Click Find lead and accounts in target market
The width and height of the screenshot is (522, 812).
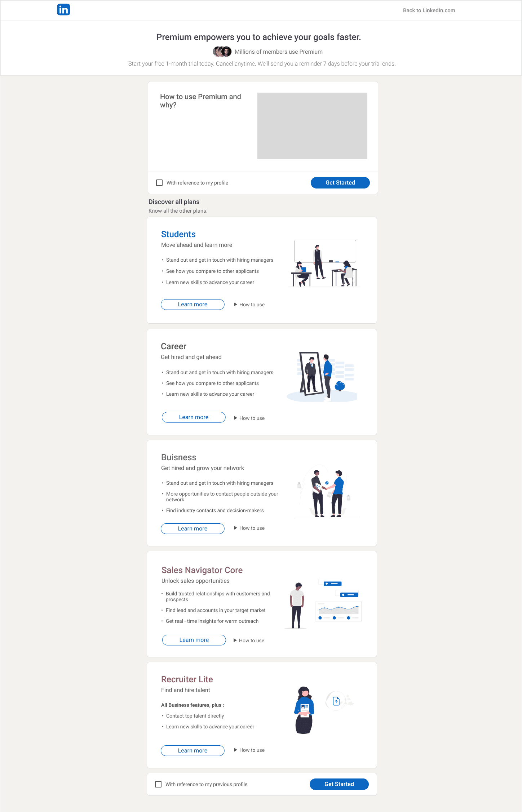click(x=216, y=610)
